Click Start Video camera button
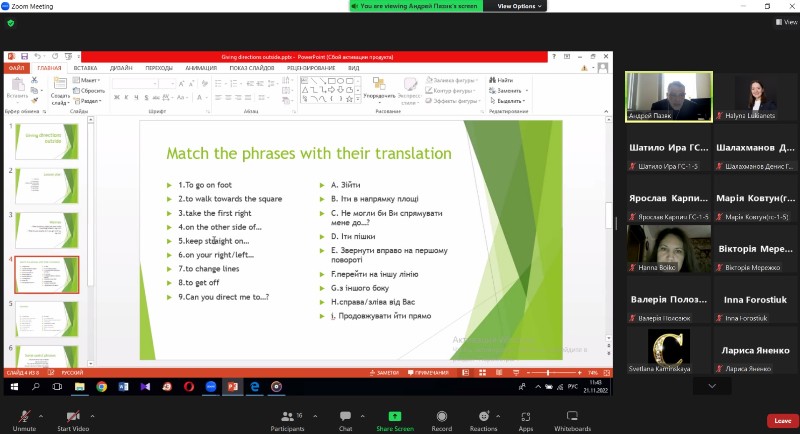Screen dimensions: 800x434 (73, 421)
